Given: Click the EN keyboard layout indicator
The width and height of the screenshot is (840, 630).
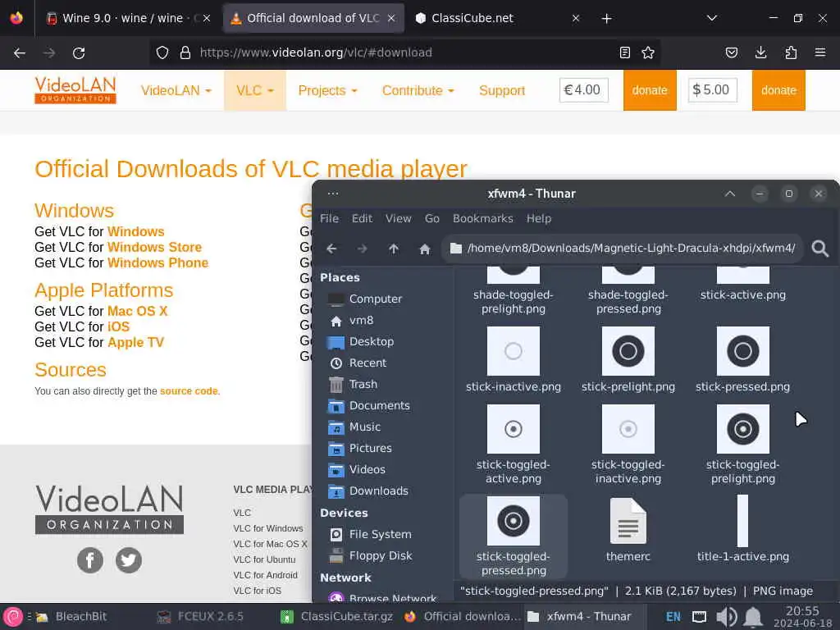Looking at the screenshot, I should (x=673, y=617).
